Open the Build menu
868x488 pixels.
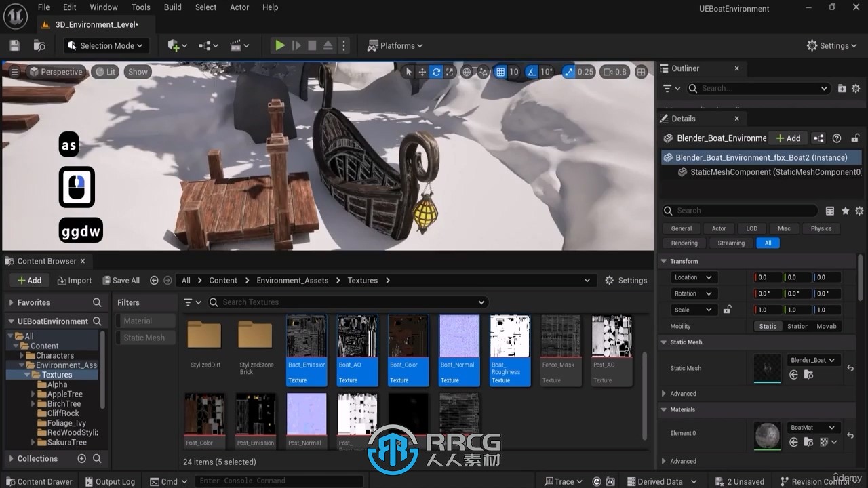click(x=173, y=7)
